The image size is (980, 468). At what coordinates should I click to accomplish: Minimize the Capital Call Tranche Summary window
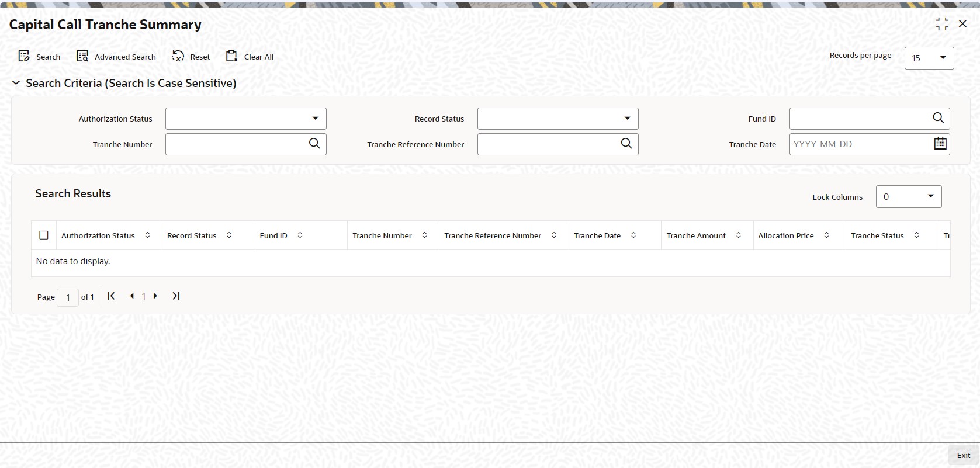tap(942, 24)
